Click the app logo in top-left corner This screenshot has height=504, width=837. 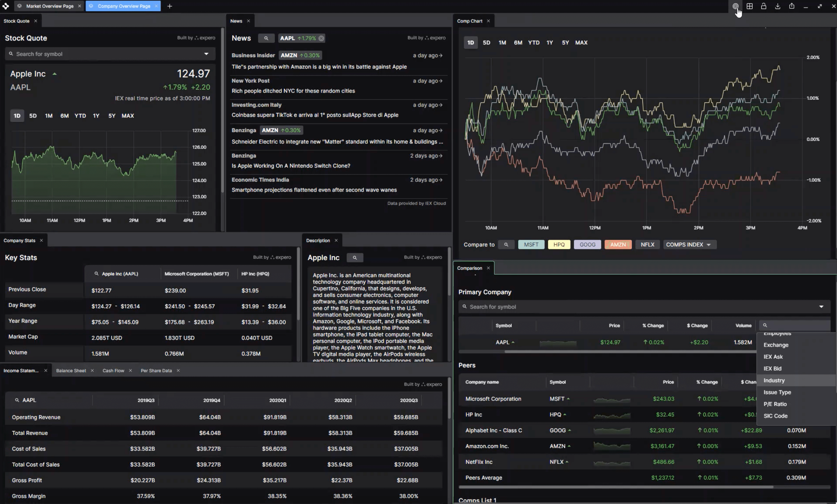pyautogui.click(x=6, y=6)
